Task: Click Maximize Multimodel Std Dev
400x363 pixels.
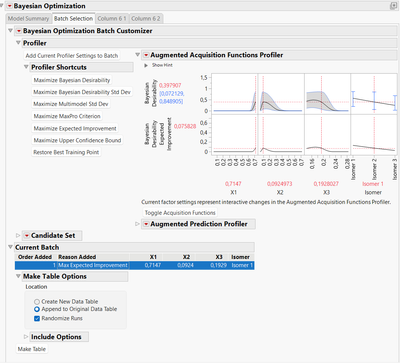Action: pyautogui.click(x=71, y=104)
